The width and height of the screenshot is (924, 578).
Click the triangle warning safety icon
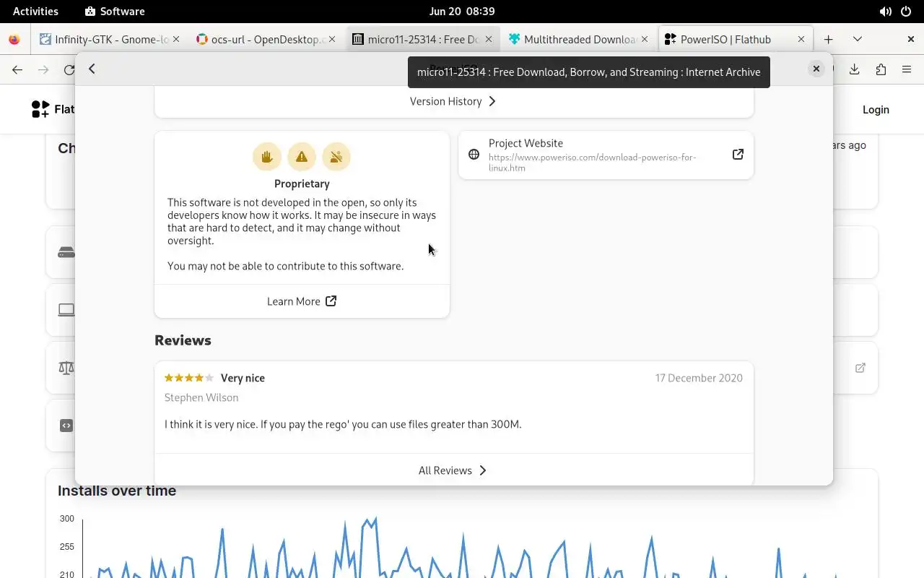302,156
